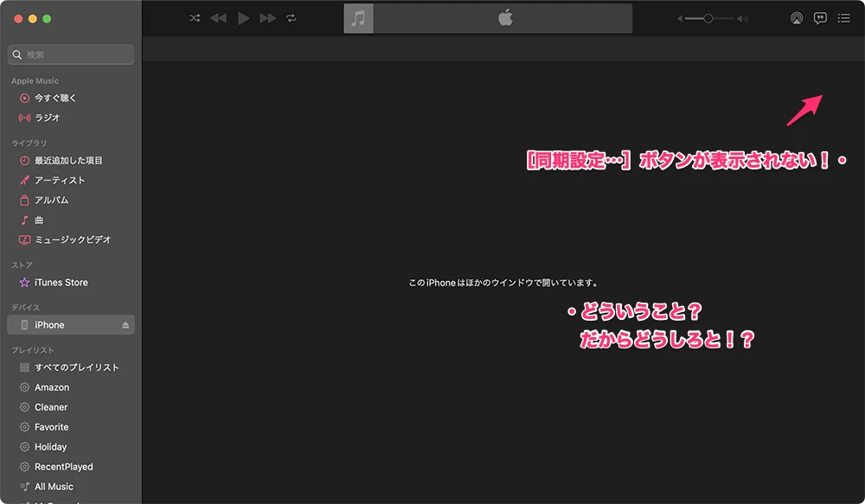Click the album icon beside アルバム
Screen dimensions: 865x504
[24, 201]
